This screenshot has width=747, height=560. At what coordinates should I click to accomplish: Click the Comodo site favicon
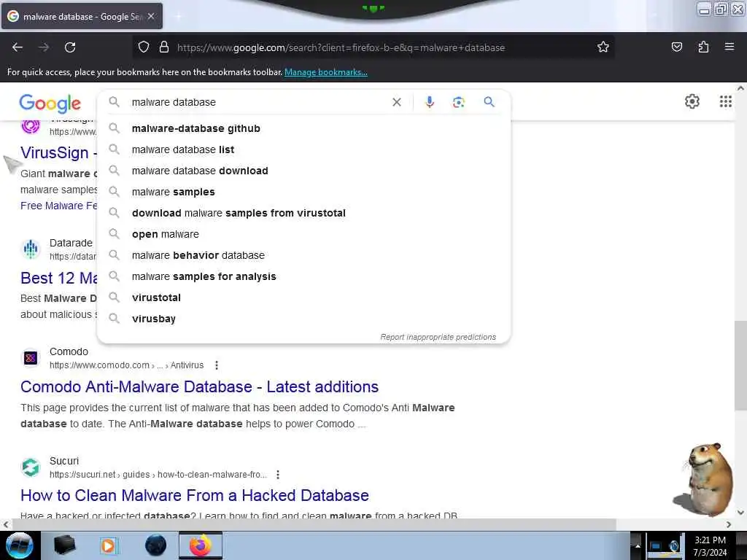pos(31,358)
